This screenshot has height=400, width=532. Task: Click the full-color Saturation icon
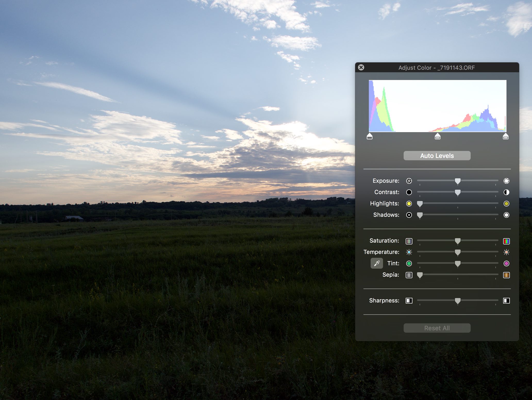click(506, 241)
